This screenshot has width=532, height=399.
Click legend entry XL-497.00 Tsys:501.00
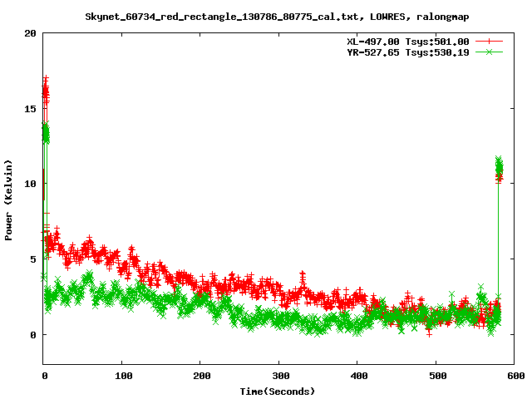408,42
